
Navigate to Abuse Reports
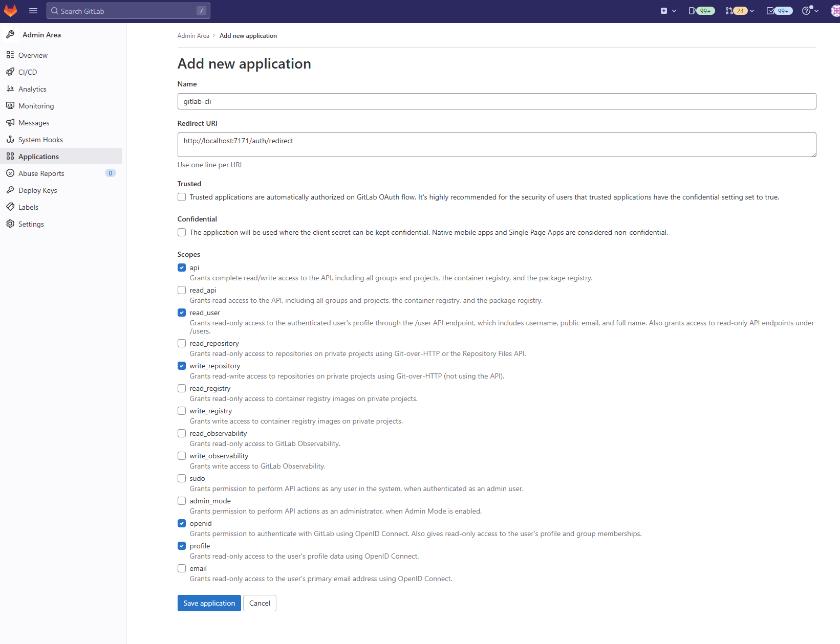click(x=41, y=173)
